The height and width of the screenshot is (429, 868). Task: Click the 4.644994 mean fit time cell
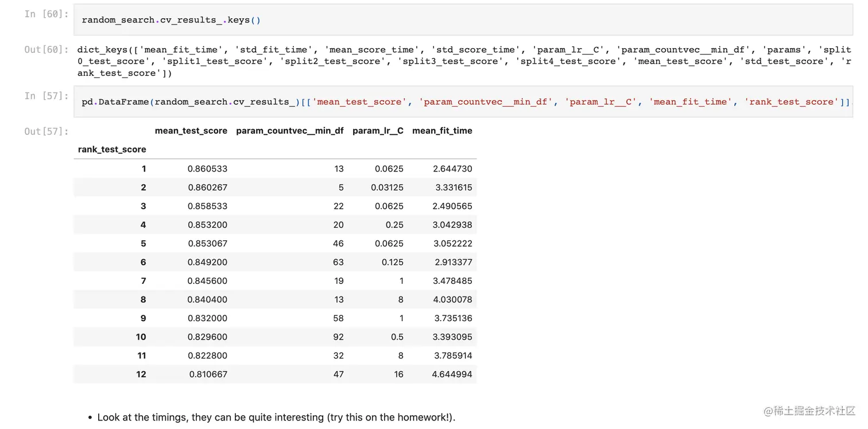pos(453,375)
